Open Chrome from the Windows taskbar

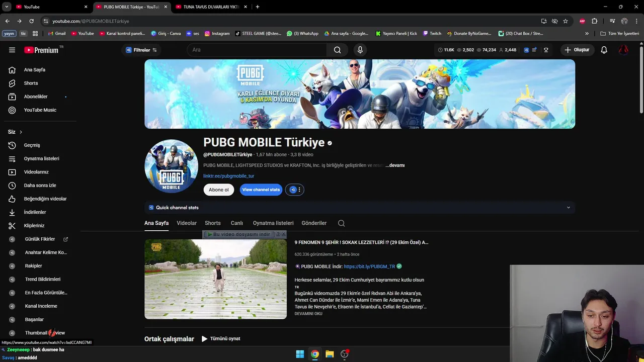coord(314,354)
